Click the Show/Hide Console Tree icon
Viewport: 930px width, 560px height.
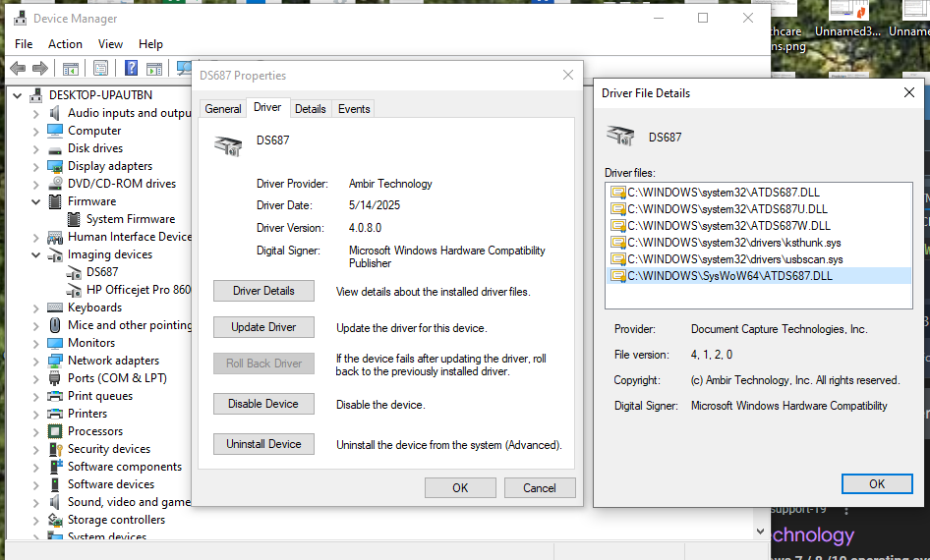[x=71, y=68]
